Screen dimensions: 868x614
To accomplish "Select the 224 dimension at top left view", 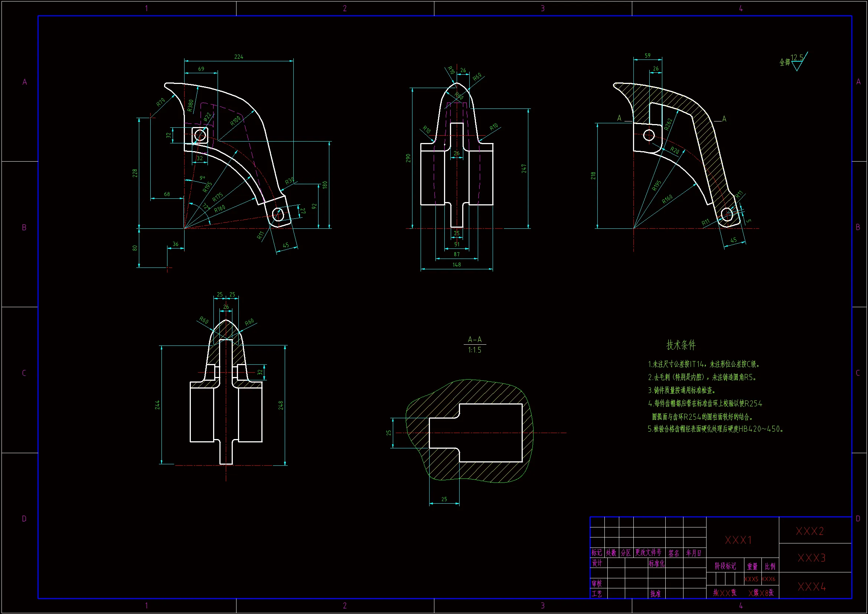I will pos(239,57).
